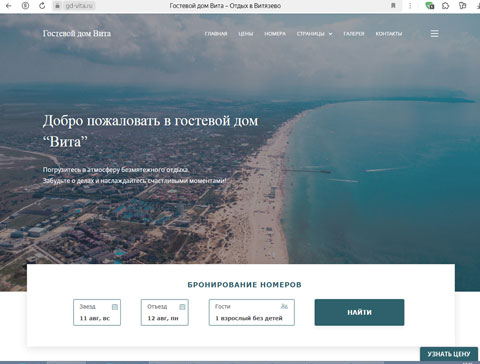This screenshot has width=480, height=364.
Task: Click the Добро пожаловать heading text
Action: pyautogui.click(x=150, y=131)
